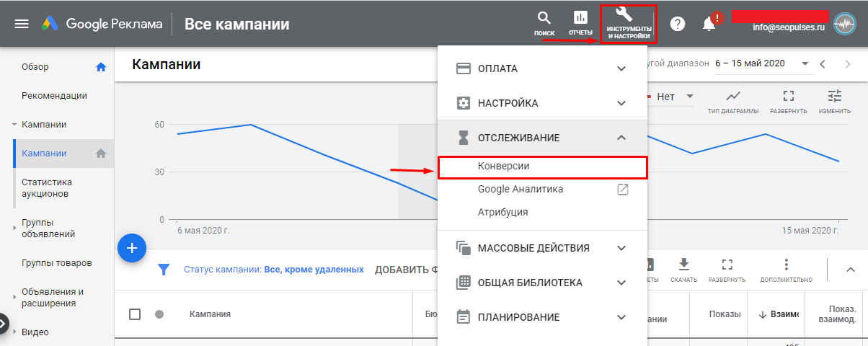
Task: Collapse the Кампании tree in sidebar
Action: (x=14, y=125)
